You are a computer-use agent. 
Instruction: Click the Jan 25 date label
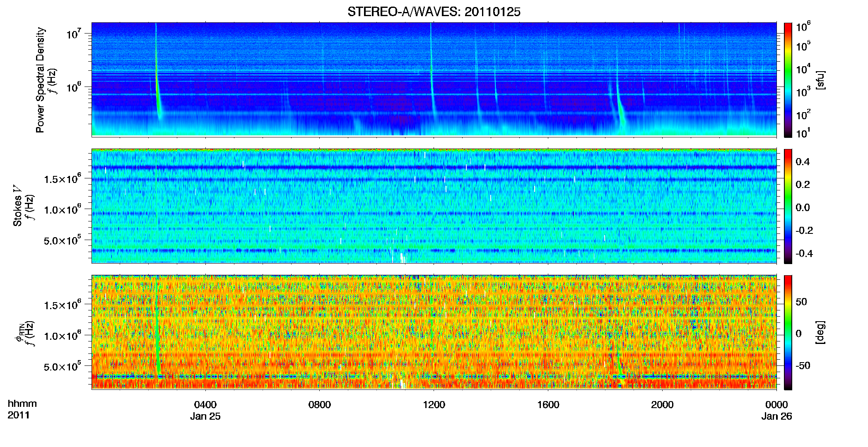tap(205, 416)
